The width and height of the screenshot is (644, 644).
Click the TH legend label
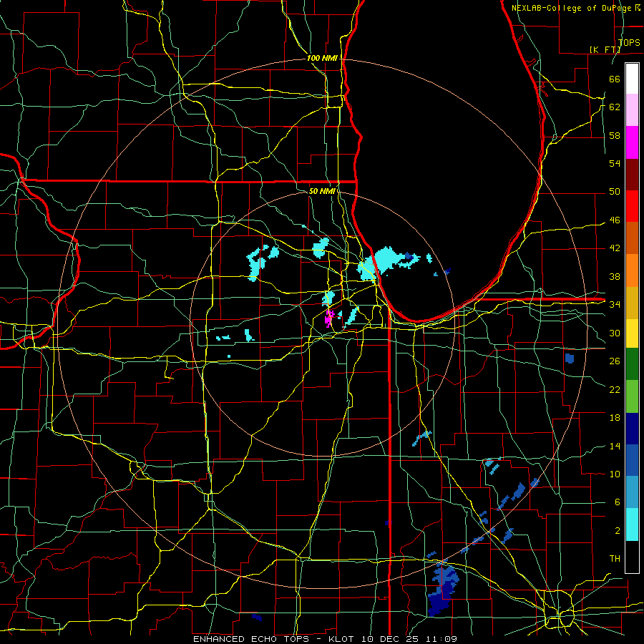pyautogui.click(x=615, y=559)
